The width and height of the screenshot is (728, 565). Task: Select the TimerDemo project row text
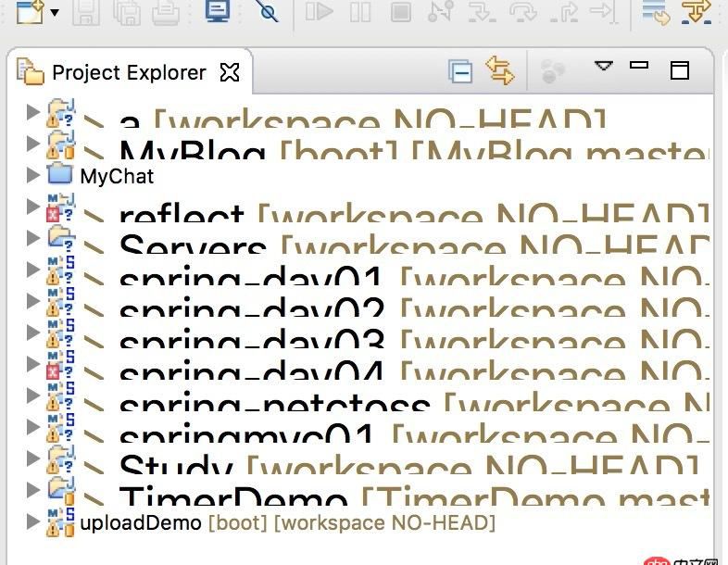point(414,496)
